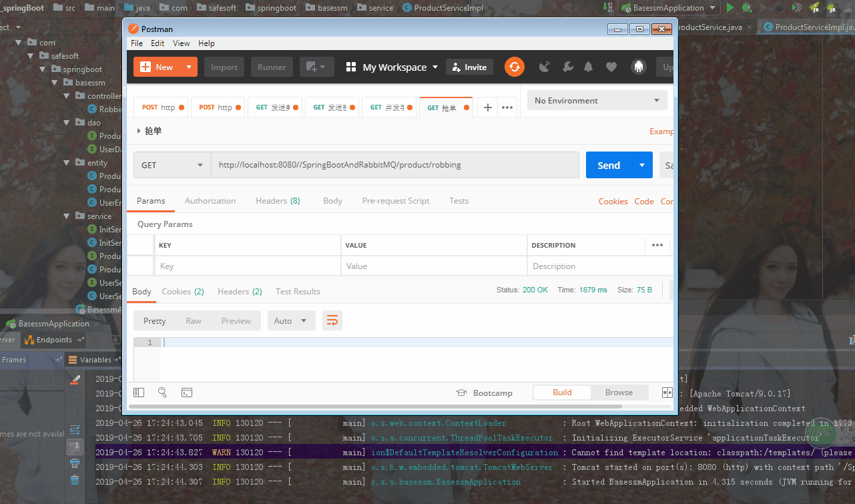Viewport: 855px width, 504px height.
Task: Switch to Pre-request Script tab
Action: (x=396, y=200)
